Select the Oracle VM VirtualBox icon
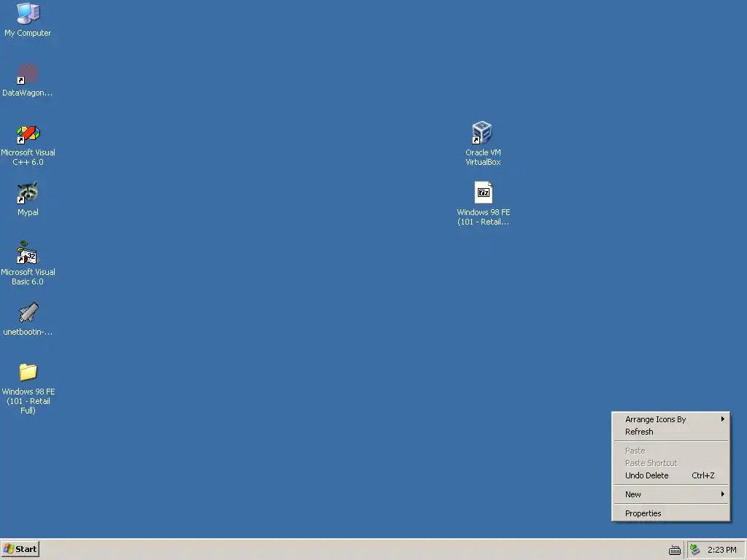Viewport: 747px width, 560px height. [x=482, y=133]
